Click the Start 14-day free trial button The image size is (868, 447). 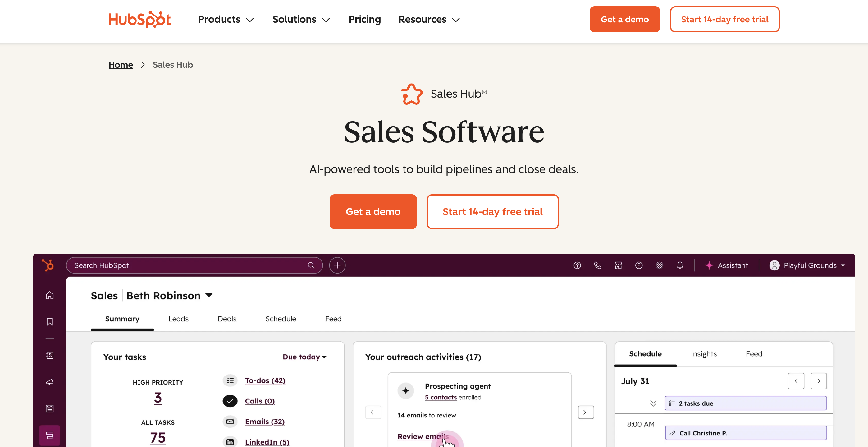tap(492, 212)
